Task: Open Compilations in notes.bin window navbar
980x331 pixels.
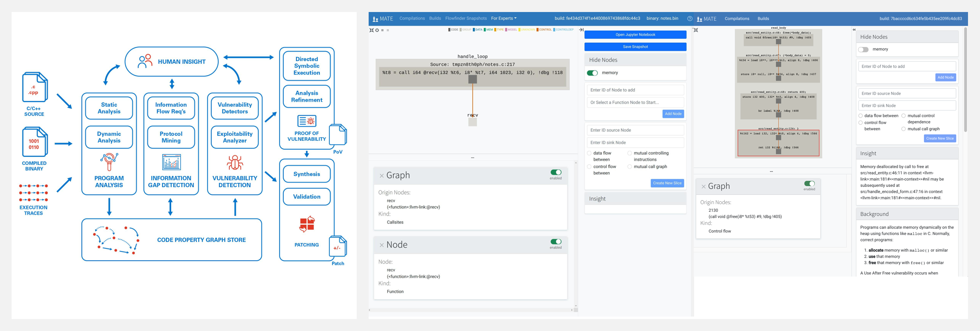Action: pyautogui.click(x=412, y=18)
